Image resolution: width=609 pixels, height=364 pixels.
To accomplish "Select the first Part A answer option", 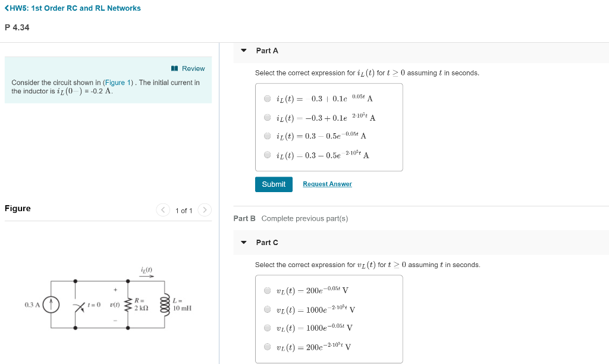I will (268, 100).
